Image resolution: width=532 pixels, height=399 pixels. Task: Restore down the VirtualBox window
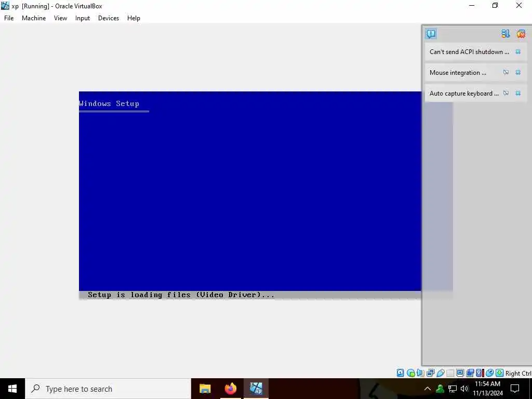click(x=495, y=5)
